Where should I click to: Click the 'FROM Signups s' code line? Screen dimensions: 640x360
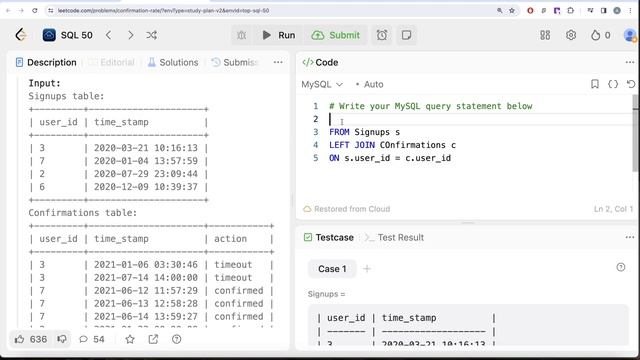pos(364,132)
